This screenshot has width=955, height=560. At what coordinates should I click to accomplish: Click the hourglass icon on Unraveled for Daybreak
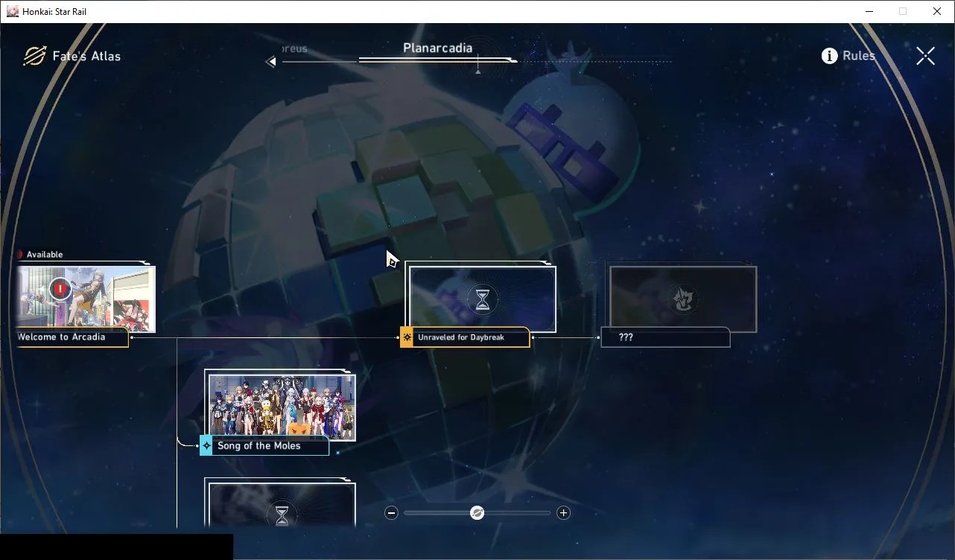(483, 299)
